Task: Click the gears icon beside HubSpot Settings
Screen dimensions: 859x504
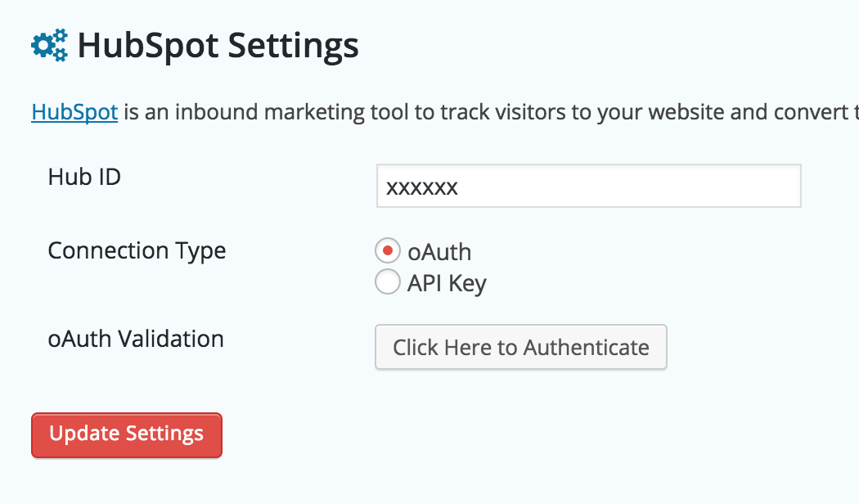Action: pyautogui.click(x=49, y=46)
